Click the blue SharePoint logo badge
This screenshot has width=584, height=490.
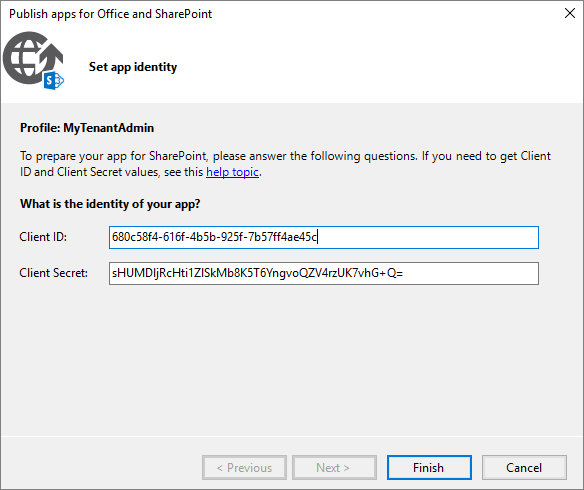tap(54, 80)
